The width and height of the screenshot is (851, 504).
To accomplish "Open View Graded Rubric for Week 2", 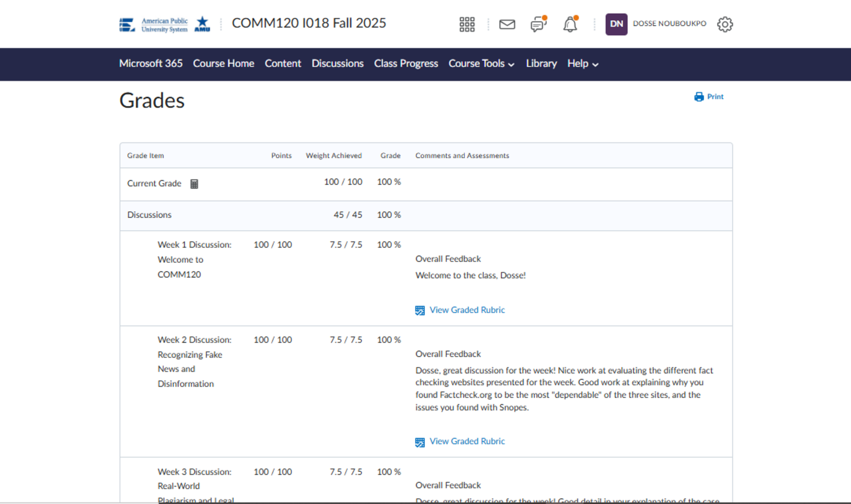I will tap(468, 441).
